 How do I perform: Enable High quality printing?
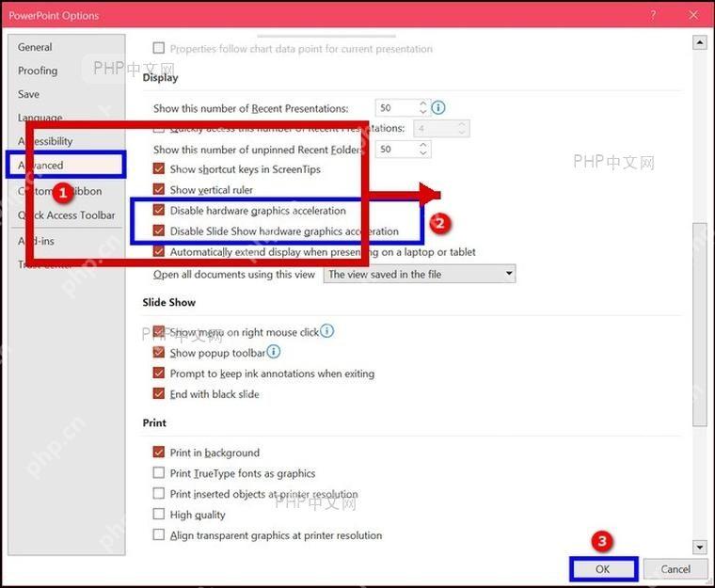point(159,514)
